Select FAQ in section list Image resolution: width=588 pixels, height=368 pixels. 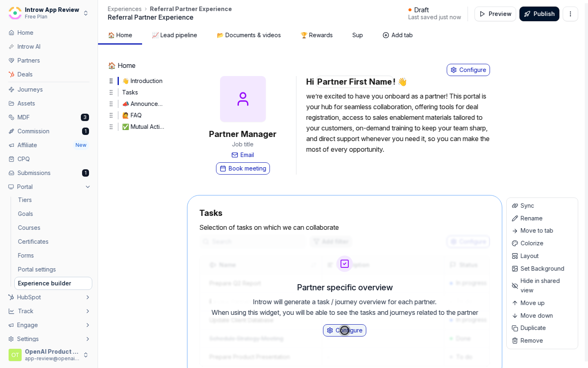[x=132, y=115]
